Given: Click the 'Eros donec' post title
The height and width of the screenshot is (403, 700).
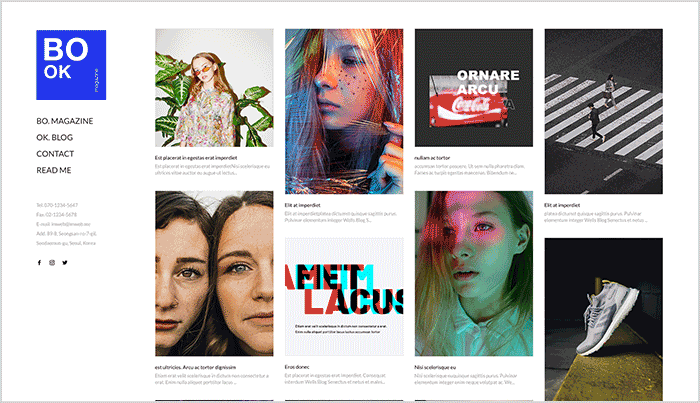Looking at the screenshot, I should click(x=297, y=367).
